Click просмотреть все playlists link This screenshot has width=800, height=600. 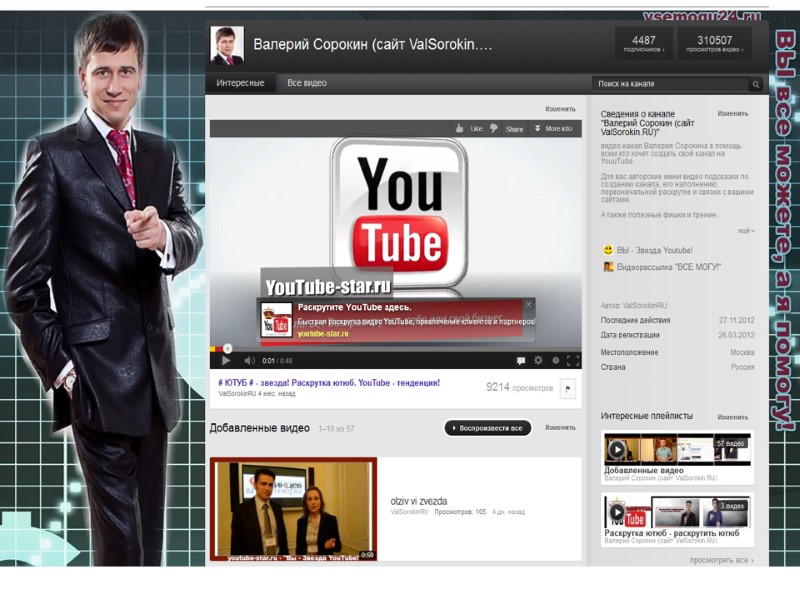(x=721, y=560)
